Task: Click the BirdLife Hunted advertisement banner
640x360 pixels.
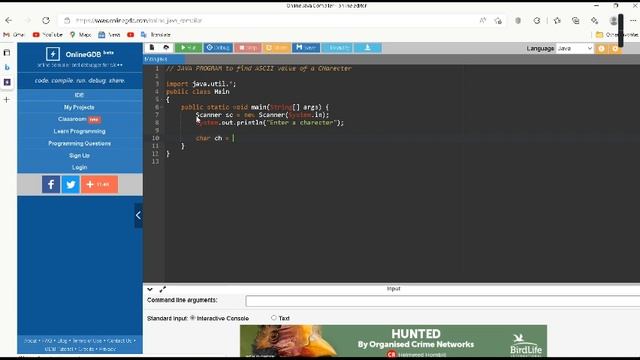Action: 393,341
